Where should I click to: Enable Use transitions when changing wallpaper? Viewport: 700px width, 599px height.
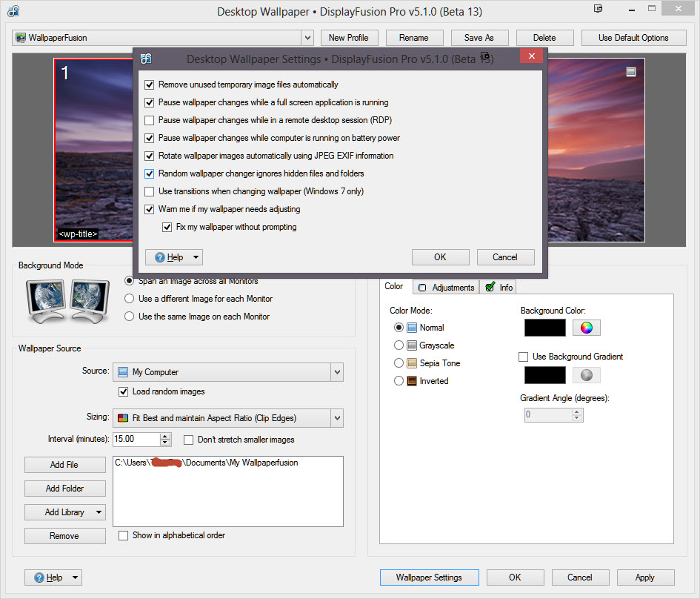150,191
